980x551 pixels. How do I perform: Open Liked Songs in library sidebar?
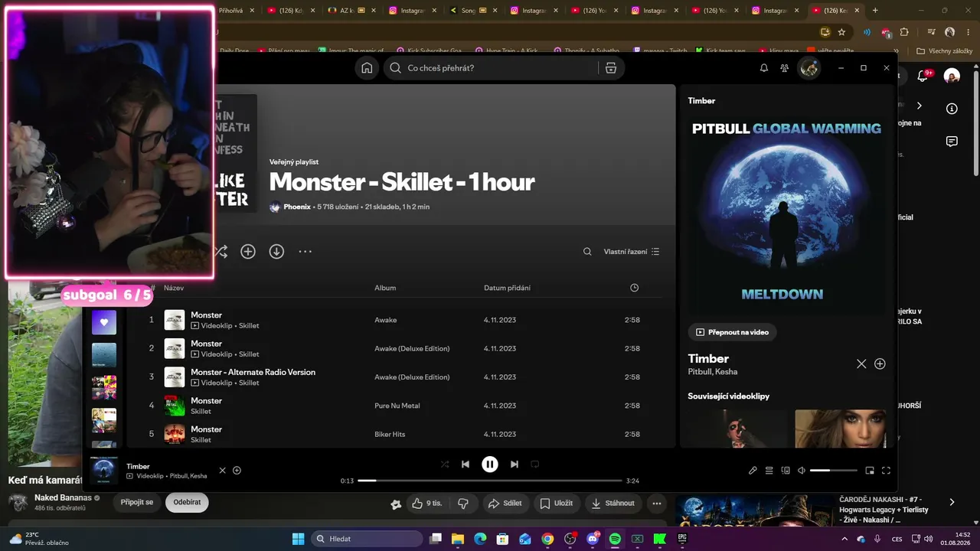click(x=104, y=322)
